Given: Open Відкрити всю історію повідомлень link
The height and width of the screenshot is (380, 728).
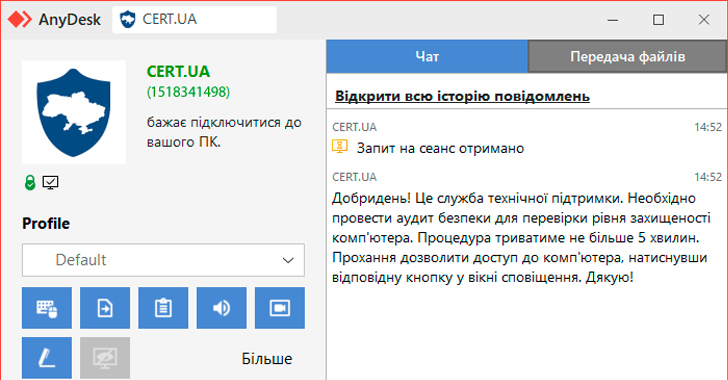Looking at the screenshot, I should tap(462, 96).
